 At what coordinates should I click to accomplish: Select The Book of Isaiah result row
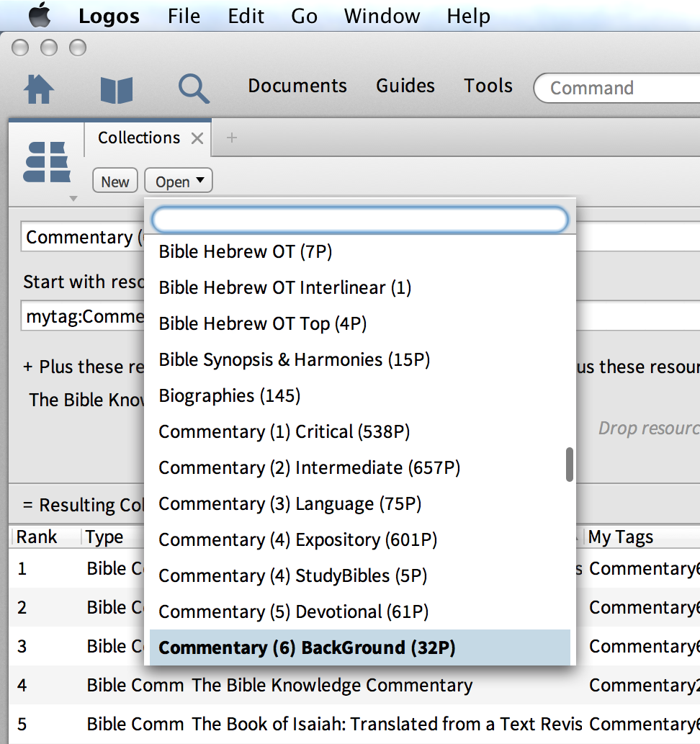354,724
